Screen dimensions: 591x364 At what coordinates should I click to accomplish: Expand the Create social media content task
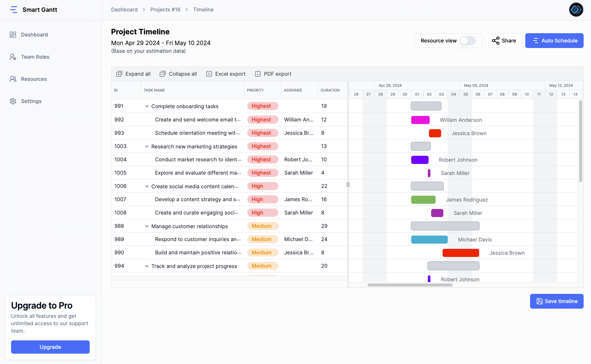tap(147, 186)
